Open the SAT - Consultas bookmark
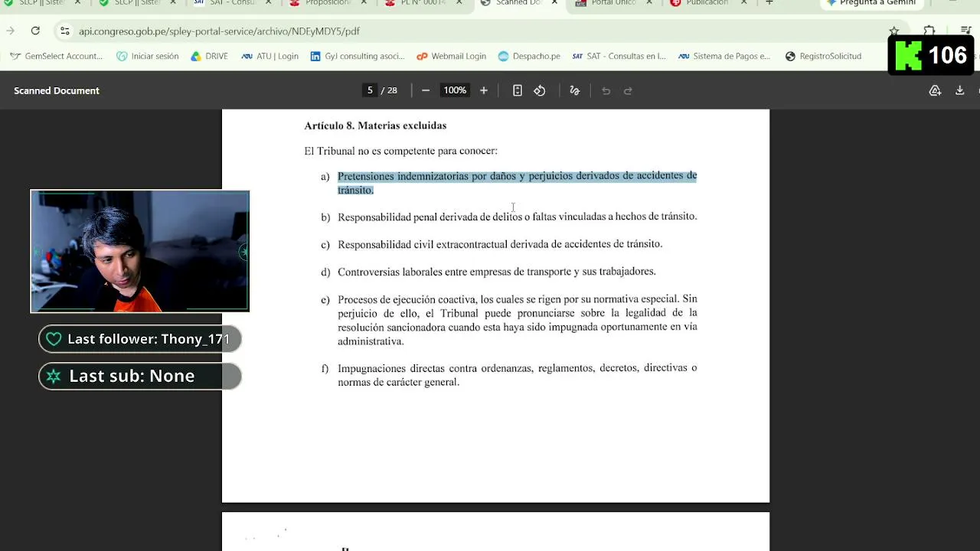The height and width of the screenshot is (551, 980). pyautogui.click(x=619, y=56)
